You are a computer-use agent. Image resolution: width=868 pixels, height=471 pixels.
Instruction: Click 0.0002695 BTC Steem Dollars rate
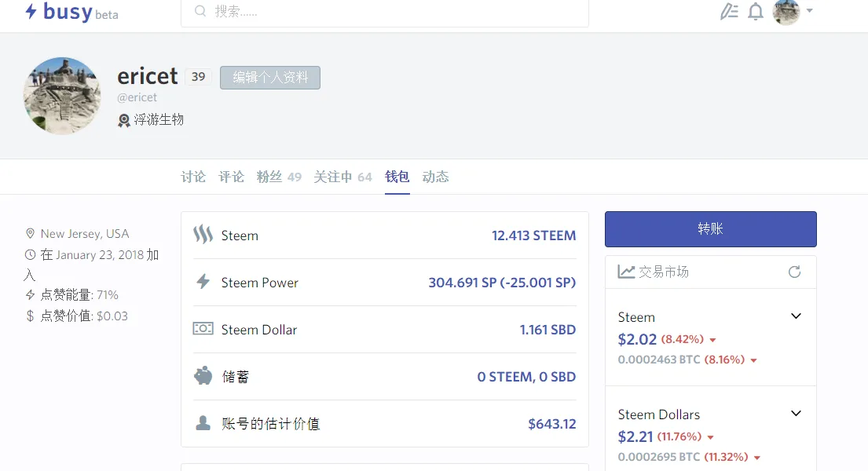[x=659, y=457]
